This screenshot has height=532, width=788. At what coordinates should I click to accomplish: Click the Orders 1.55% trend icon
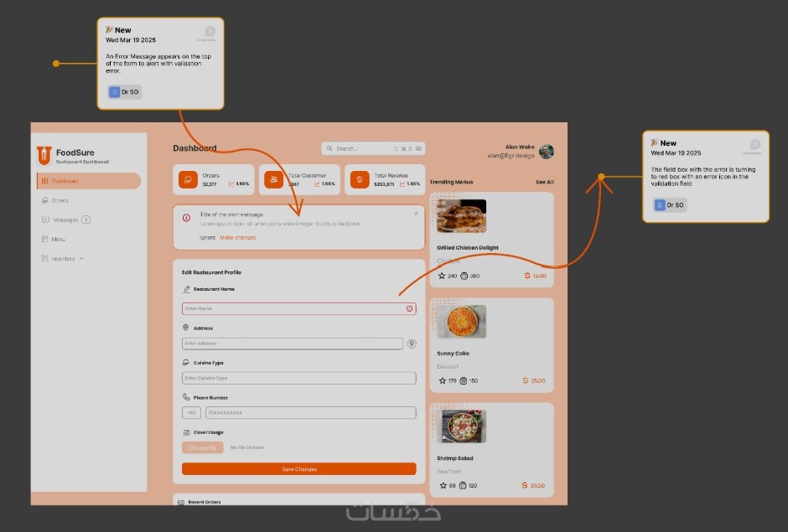231,183
